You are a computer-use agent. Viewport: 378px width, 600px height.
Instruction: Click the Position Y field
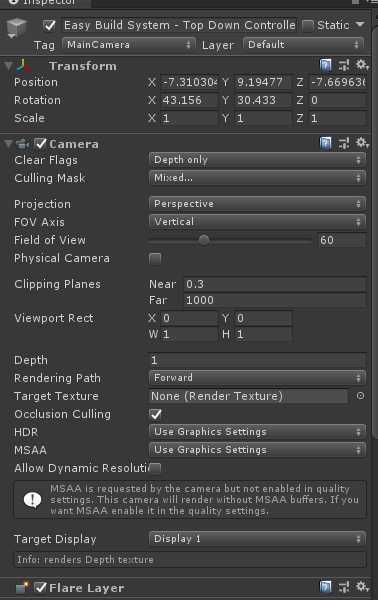point(262,82)
